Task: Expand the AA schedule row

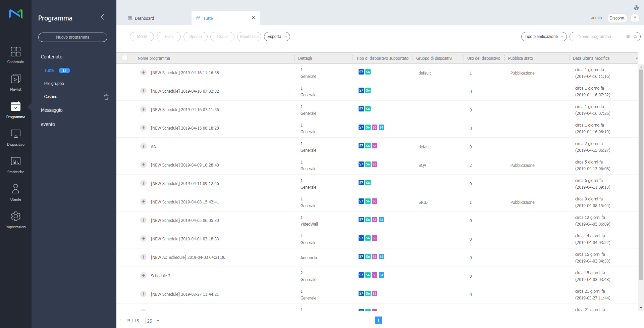Action: tap(143, 146)
